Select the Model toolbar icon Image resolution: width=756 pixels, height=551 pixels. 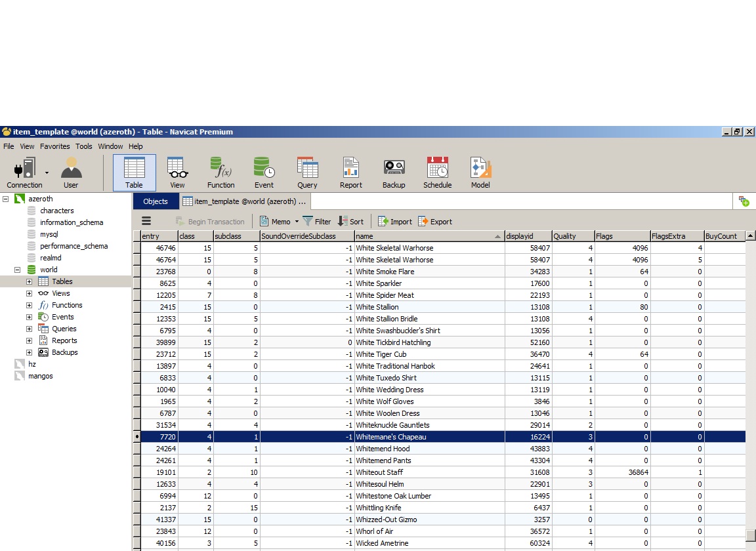[x=480, y=173]
